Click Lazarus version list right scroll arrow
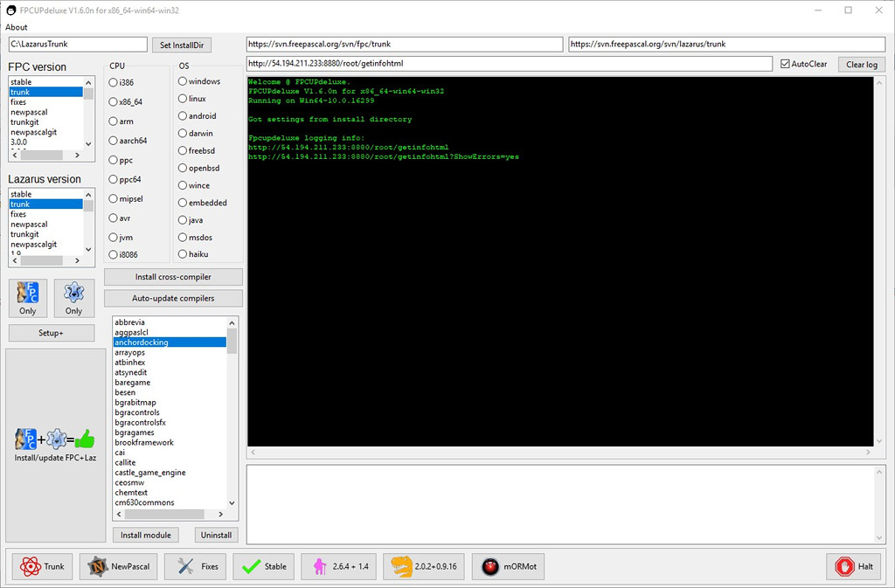This screenshot has height=588, width=895. point(79,260)
